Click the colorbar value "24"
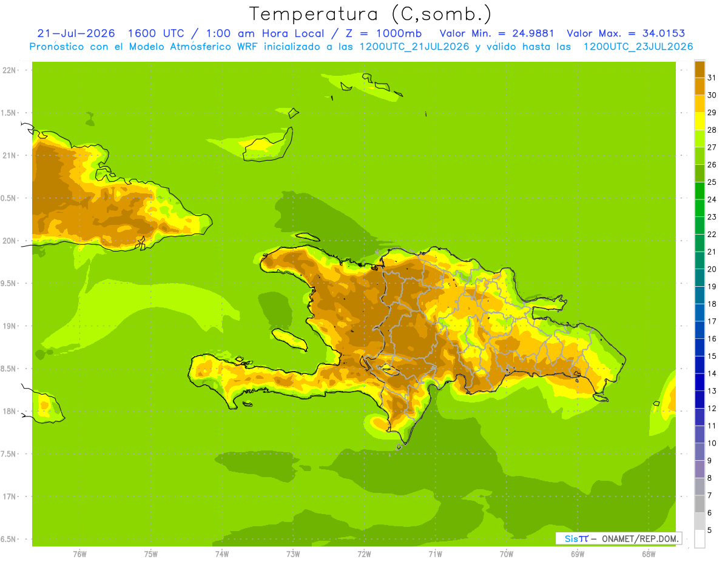Image resolution: width=728 pixels, height=562 pixels. point(712,199)
